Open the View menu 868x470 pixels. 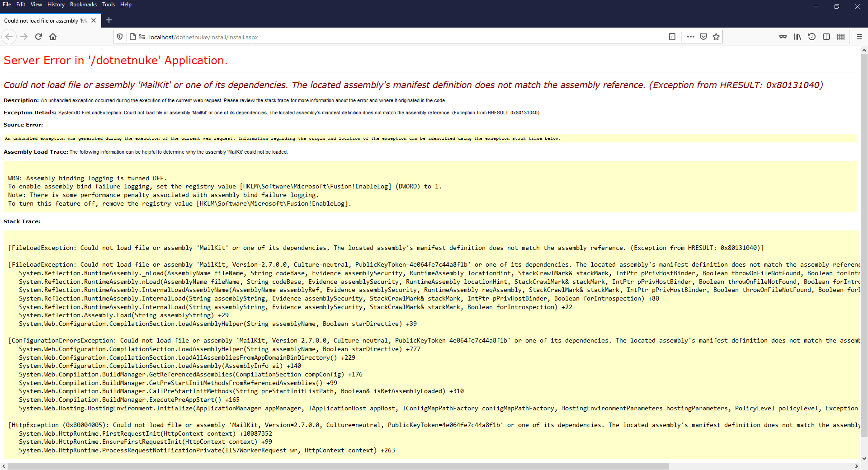36,5
